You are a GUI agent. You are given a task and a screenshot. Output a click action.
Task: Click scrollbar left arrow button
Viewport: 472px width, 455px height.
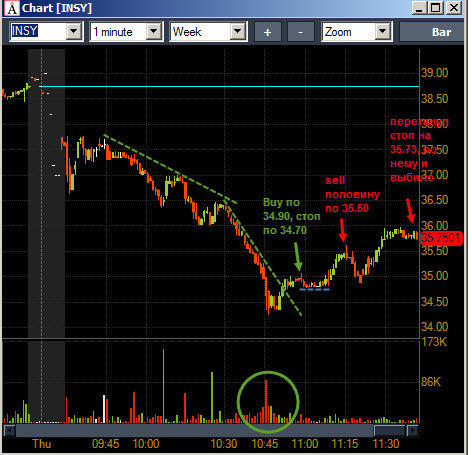pyautogui.click(x=9, y=431)
